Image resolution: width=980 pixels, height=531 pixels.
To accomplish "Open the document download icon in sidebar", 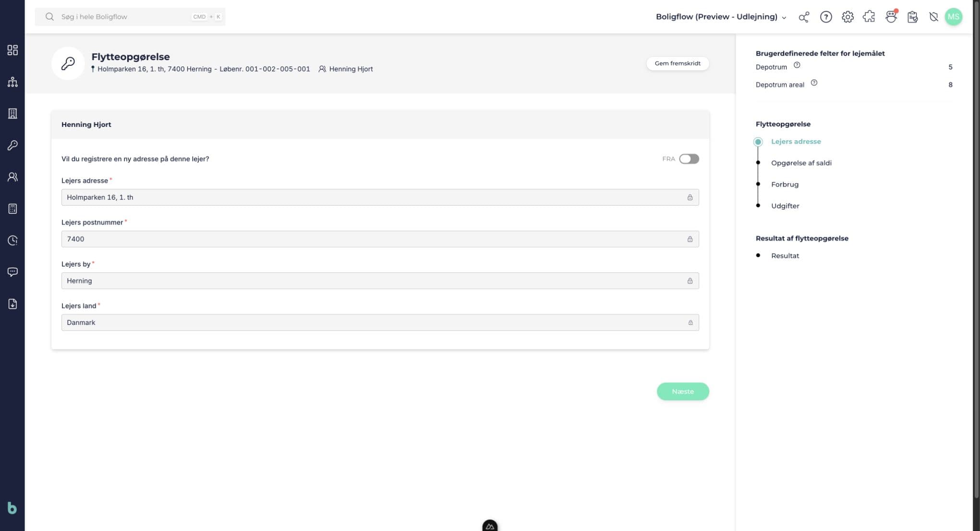I will (12, 304).
